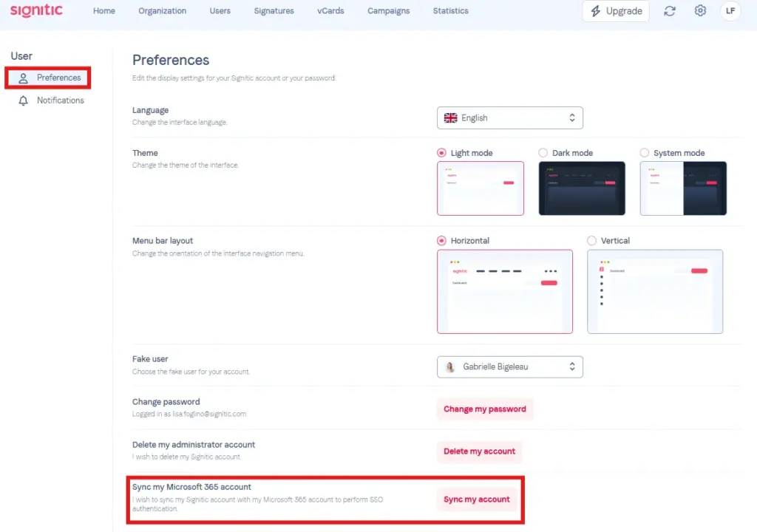Click the Signitic logo
Screen dimensions: 757x532
tap(36, 10)
